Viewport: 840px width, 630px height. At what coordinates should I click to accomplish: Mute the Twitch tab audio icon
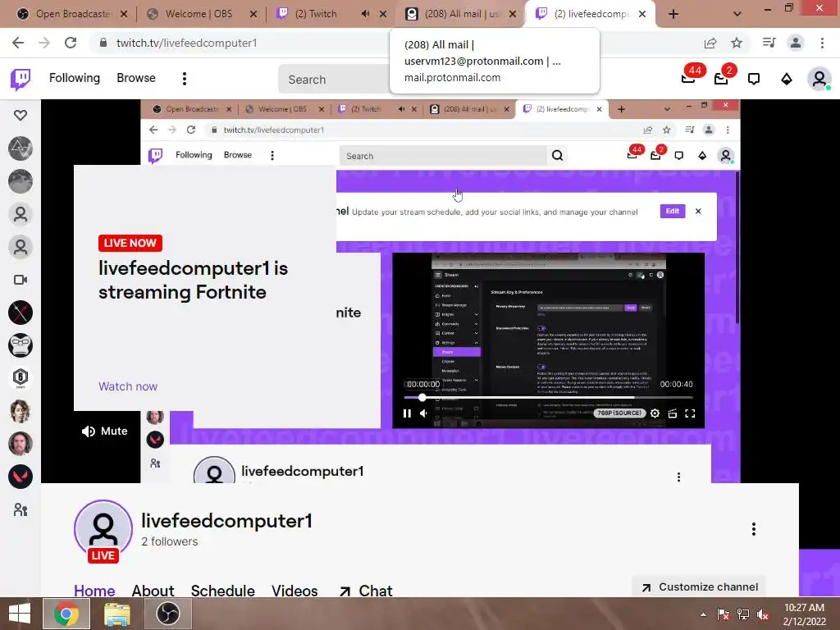tap(365, 14)
